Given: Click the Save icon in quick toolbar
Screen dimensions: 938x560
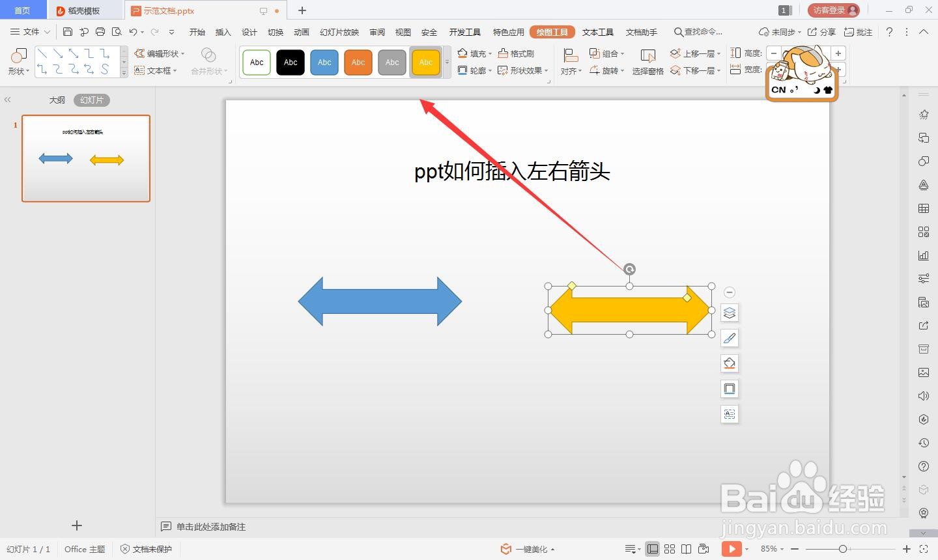Looking at the screenshot, I should [x=68, y=31].
